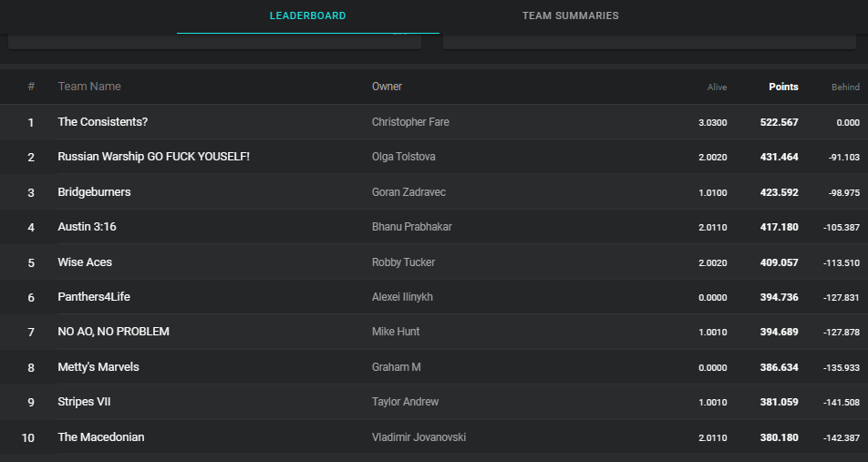The image size is (868, 462).
Task: Click the points value 522.567
Action: [x=780, y=122]
